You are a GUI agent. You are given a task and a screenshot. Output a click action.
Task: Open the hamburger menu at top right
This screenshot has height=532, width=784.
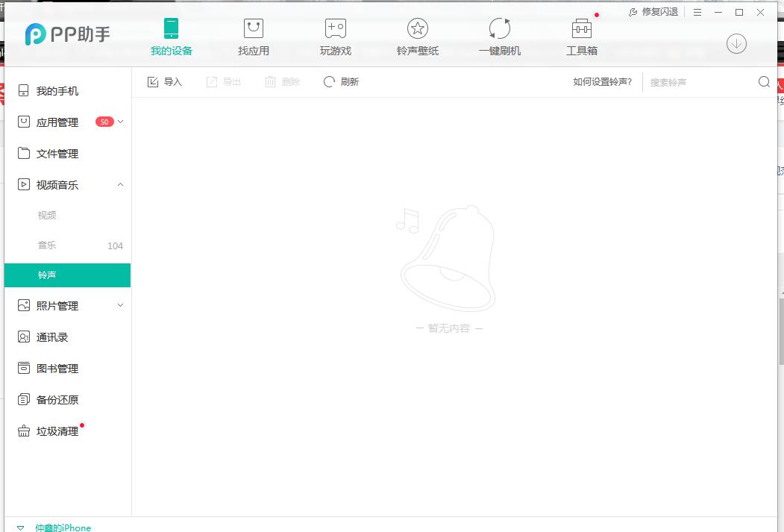[698, 12]
